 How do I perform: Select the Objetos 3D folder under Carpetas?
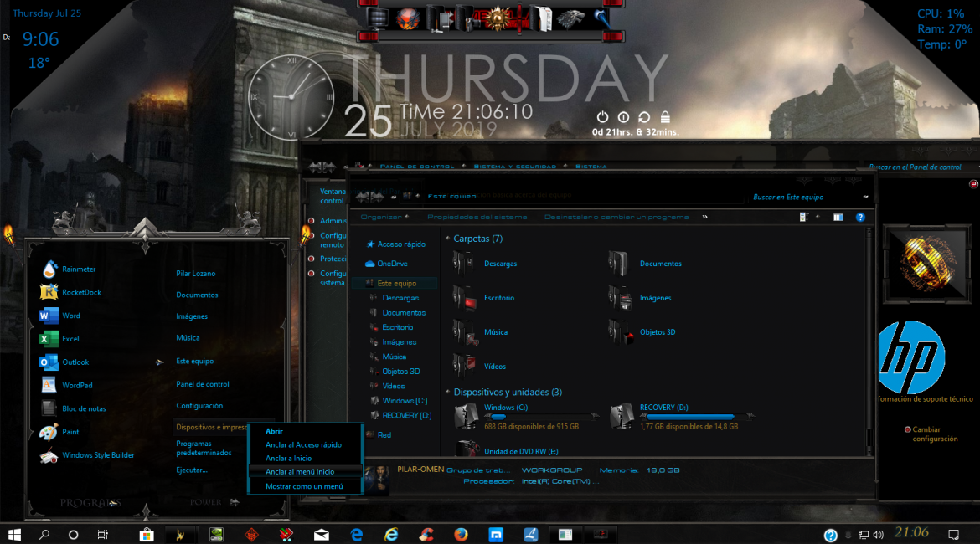[642, 332]
